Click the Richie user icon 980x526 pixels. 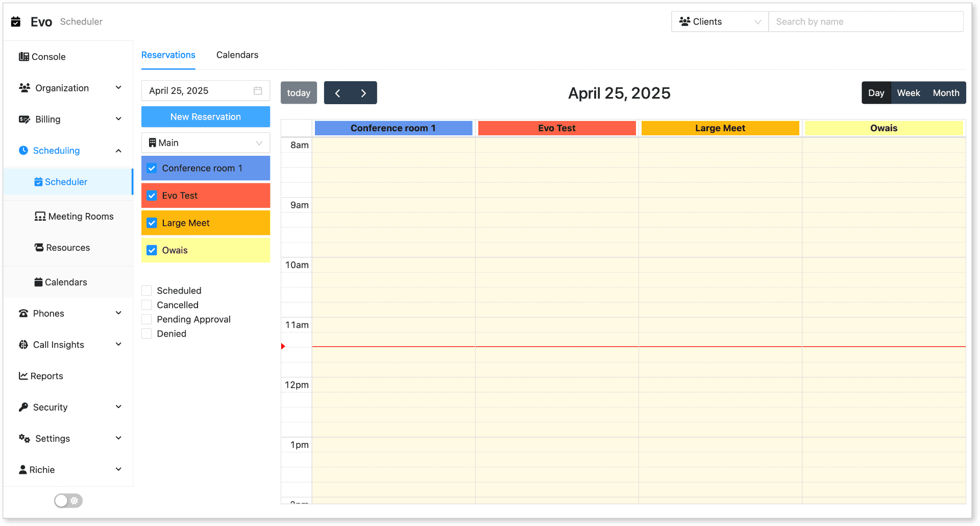click(22, 469)
